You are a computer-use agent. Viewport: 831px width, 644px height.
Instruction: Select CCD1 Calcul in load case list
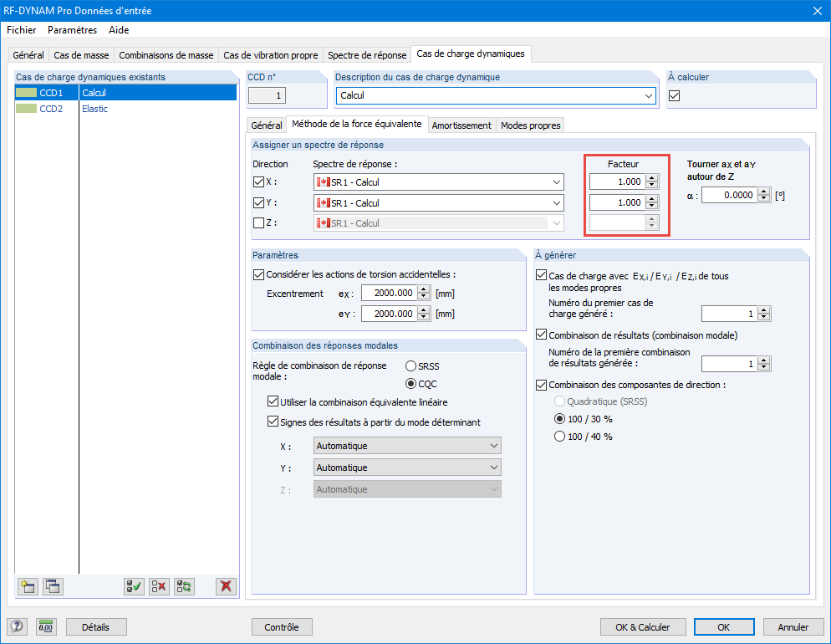tap(126, 93)
